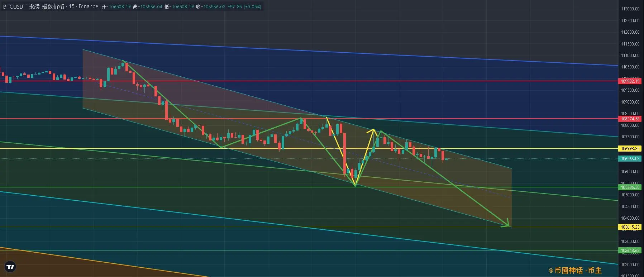This screenshot has height=277, width=644.
Task: Click the 107500.00 price axis tick
Action: (630, 137)
